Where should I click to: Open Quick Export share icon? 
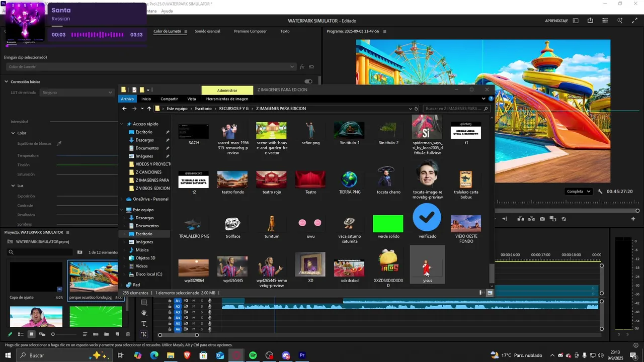pyautogui.click(x=590, y=21)
